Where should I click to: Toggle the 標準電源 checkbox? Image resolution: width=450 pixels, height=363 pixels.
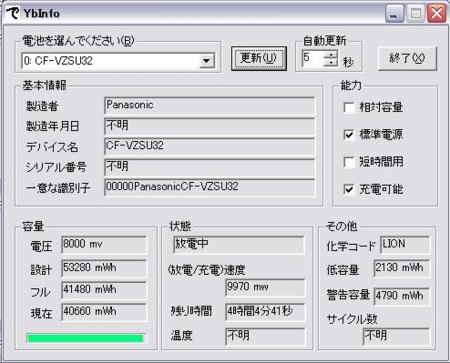(349, 135)
